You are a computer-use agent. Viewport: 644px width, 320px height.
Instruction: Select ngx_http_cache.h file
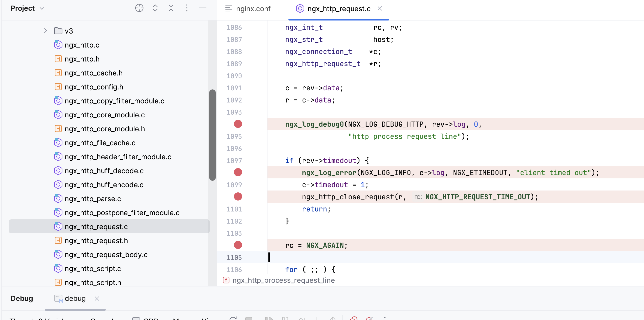point(93,73)
